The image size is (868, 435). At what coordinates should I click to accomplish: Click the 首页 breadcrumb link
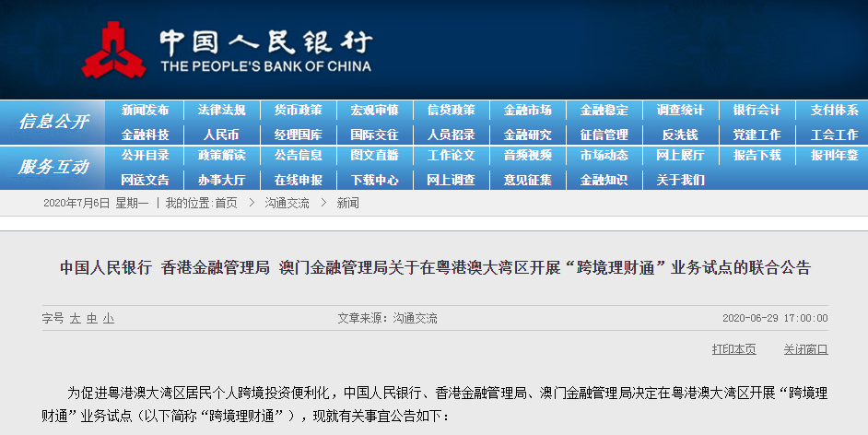click(x=226, y=203)
